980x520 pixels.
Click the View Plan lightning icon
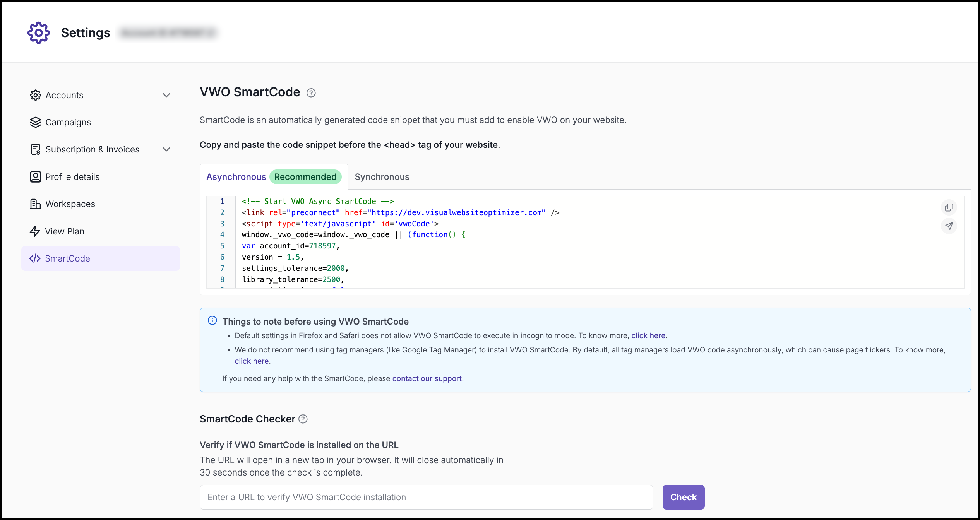click(x=35, y=231)
